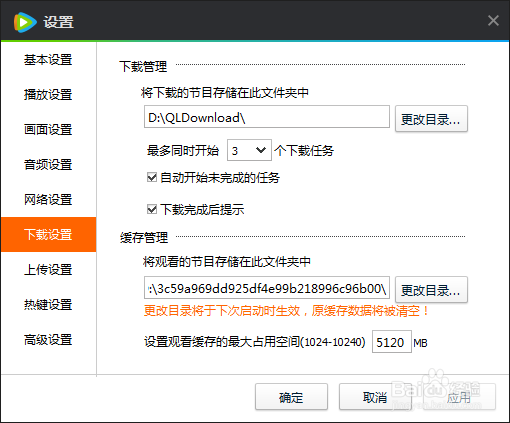Click the 缓存管理 section heading
The height and width of the screenshot is (423, 510).
144,238
